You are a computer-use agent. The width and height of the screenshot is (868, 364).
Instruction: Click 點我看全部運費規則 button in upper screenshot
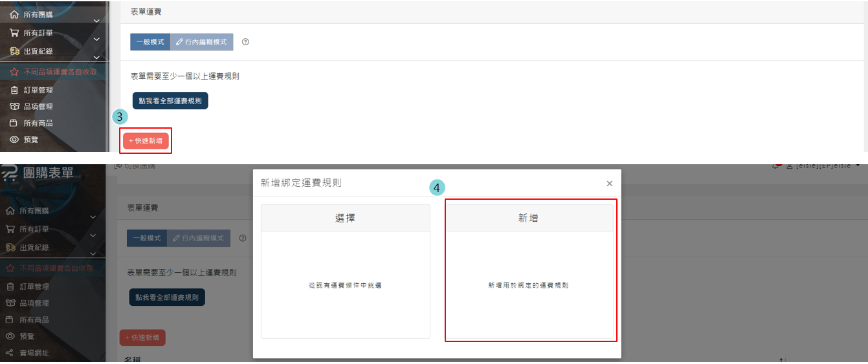pos(170,101)
